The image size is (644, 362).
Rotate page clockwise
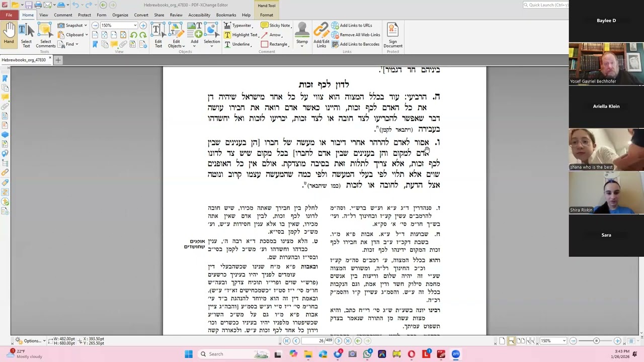143,35
